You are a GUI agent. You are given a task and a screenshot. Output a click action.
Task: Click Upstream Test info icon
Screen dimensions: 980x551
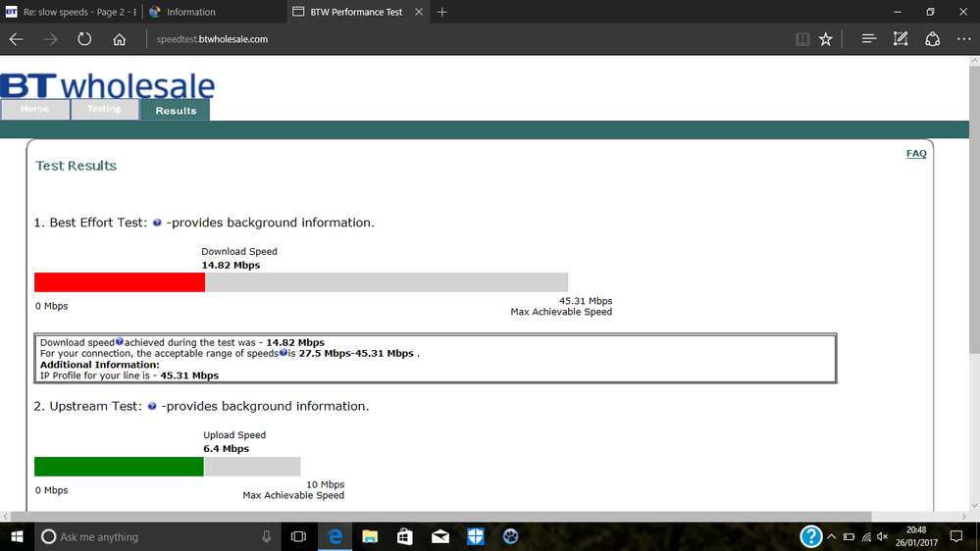(x=152, y=407)
